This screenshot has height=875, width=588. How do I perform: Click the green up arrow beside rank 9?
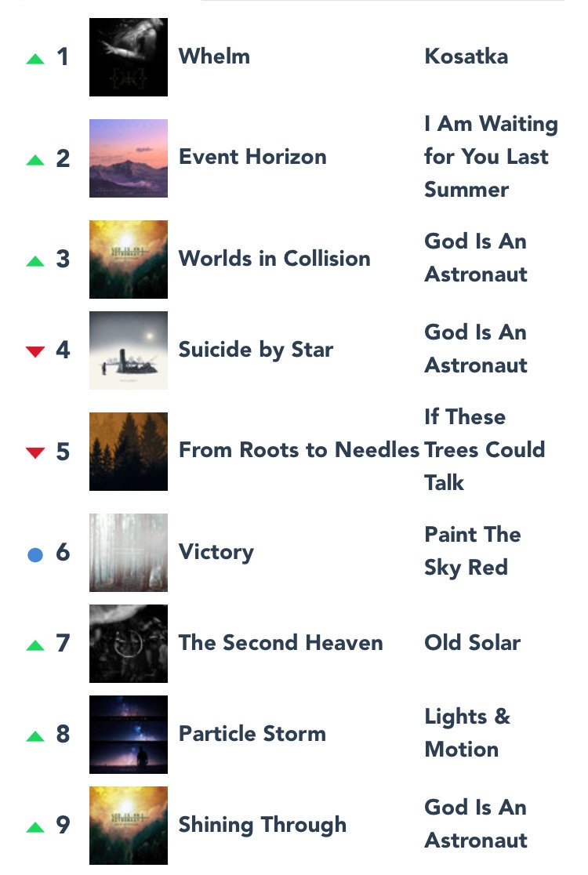point(35,828)
